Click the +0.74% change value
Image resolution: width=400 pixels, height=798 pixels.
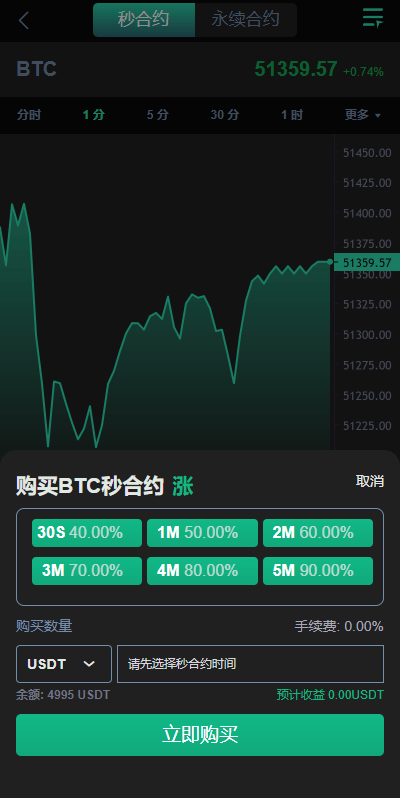(363, 72)
